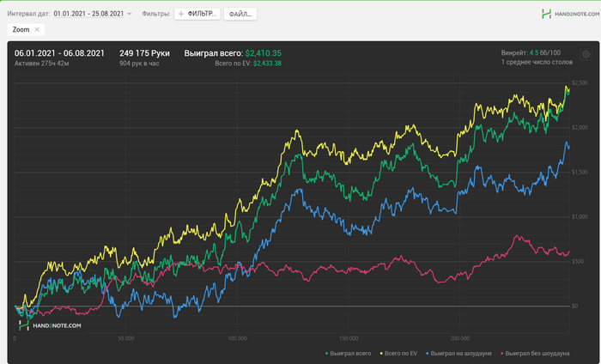Click the plus icon in the ФИЛЬТР button
601x364 pixels.
point(181,14)
